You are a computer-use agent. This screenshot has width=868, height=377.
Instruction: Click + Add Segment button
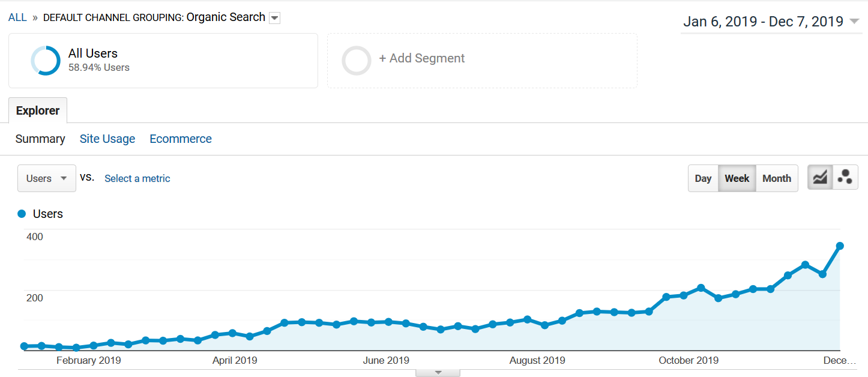point(422,58)
